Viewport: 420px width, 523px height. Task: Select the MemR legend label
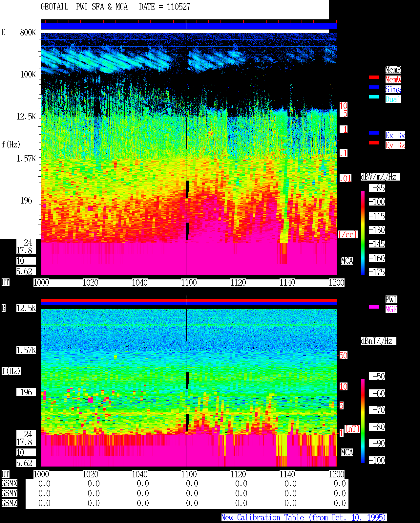point(393,70)
